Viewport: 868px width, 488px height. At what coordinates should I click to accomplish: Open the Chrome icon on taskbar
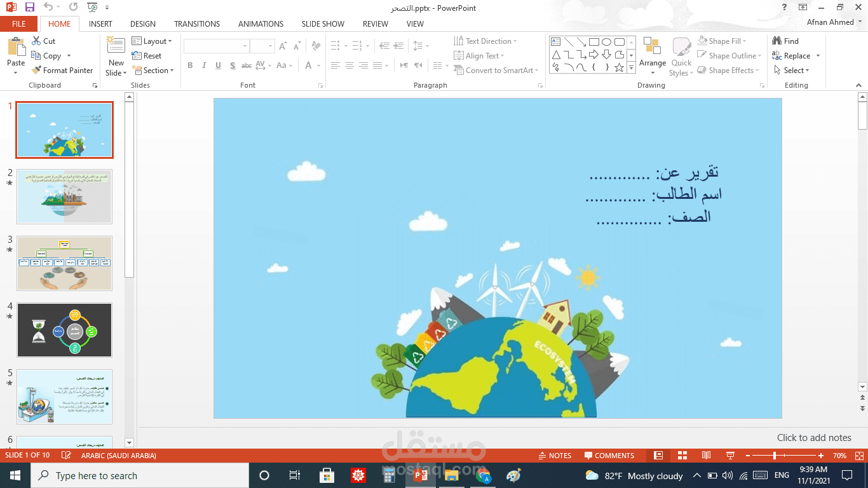point(483,475)
